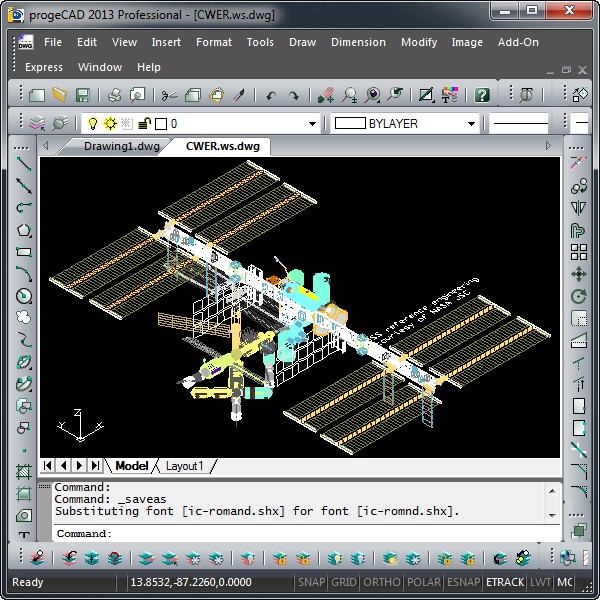Pick the Rectangle tool in left toolbar

tap(24, 252)
